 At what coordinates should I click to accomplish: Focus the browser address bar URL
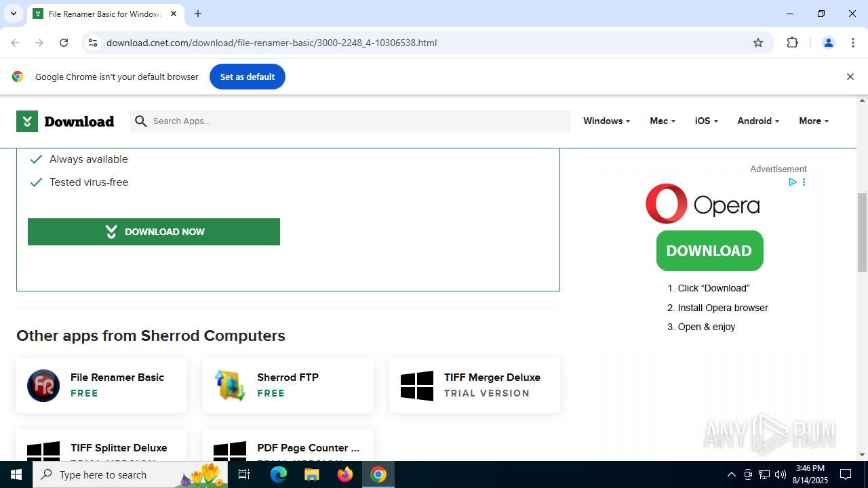[271, 43]
